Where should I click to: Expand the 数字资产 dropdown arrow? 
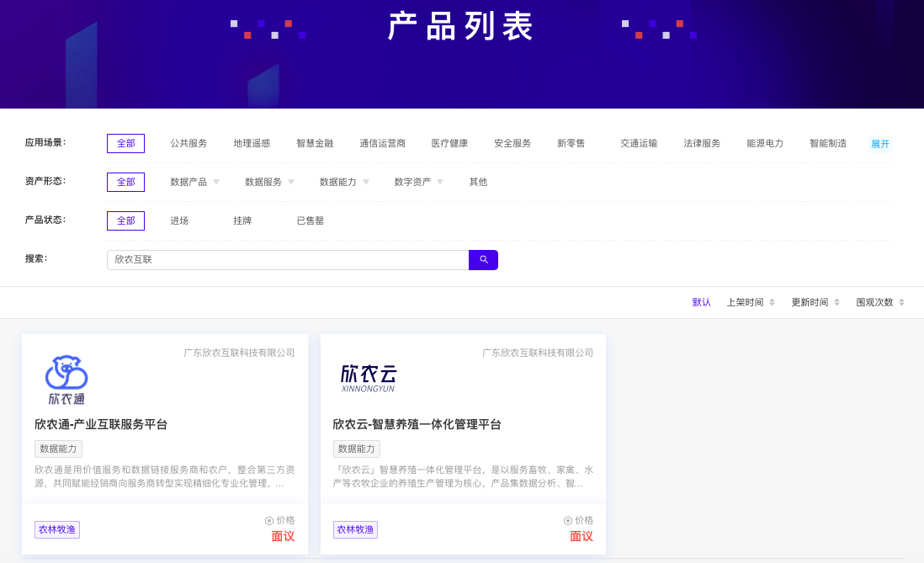click(440, 182)
